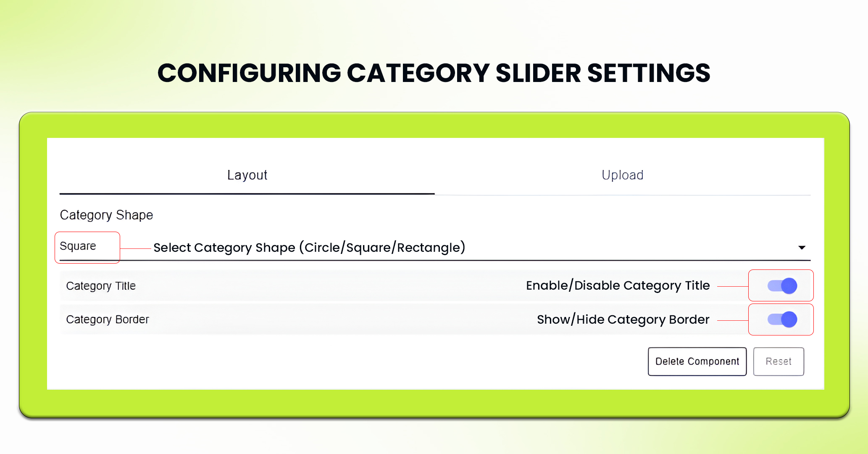Click the Select Category Shape instruction text
868x454 pixels.
[310, 248]
